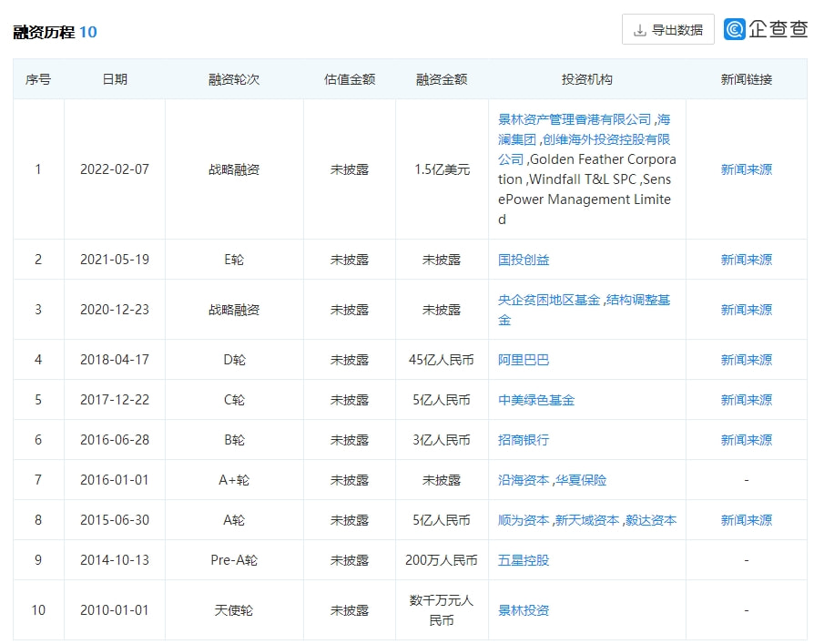Open investor link 景林资产管理香港有限公司
Image resolution: width=814 pixels, height=644 pixels.
pyautogui.click(x=575, y=119)
